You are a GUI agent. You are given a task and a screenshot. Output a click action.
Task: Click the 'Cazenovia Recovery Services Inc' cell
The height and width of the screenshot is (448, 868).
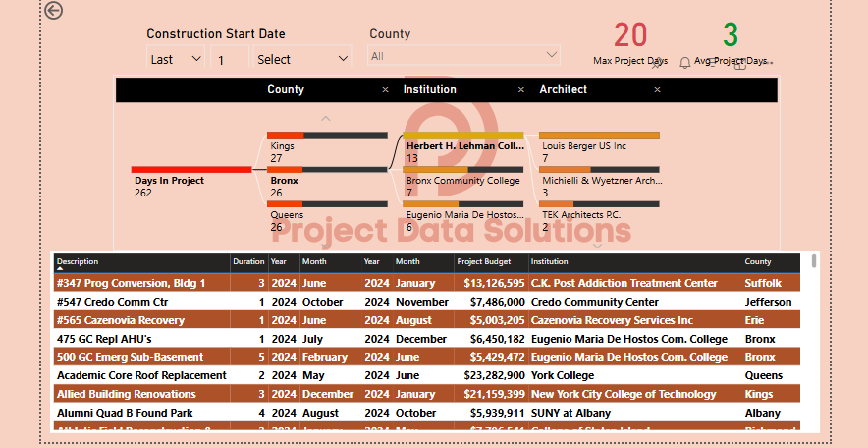point(635,320)
